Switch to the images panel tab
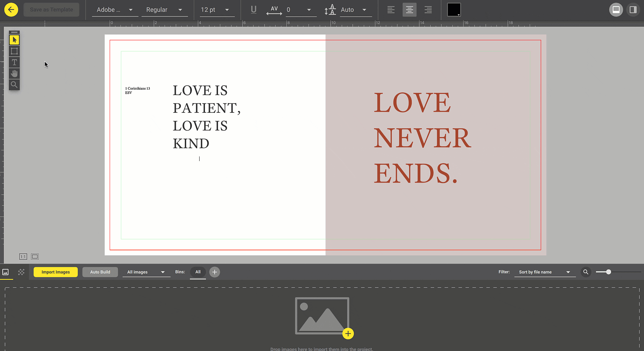644x351 pixels. [x=6, y=272]
